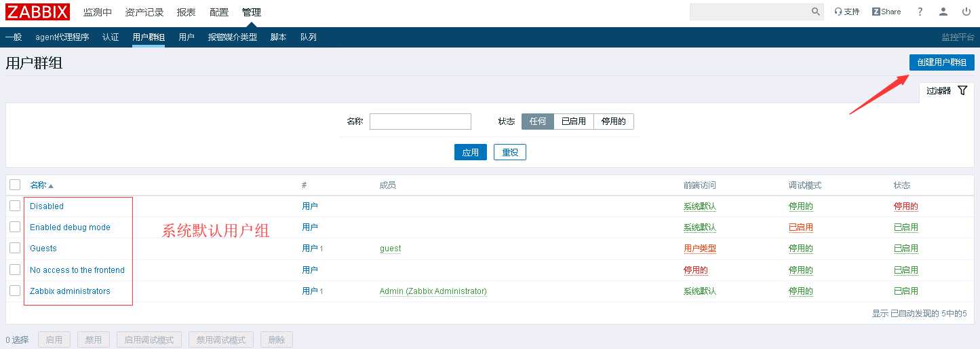Open the 支持 support link

coord(847,12)
